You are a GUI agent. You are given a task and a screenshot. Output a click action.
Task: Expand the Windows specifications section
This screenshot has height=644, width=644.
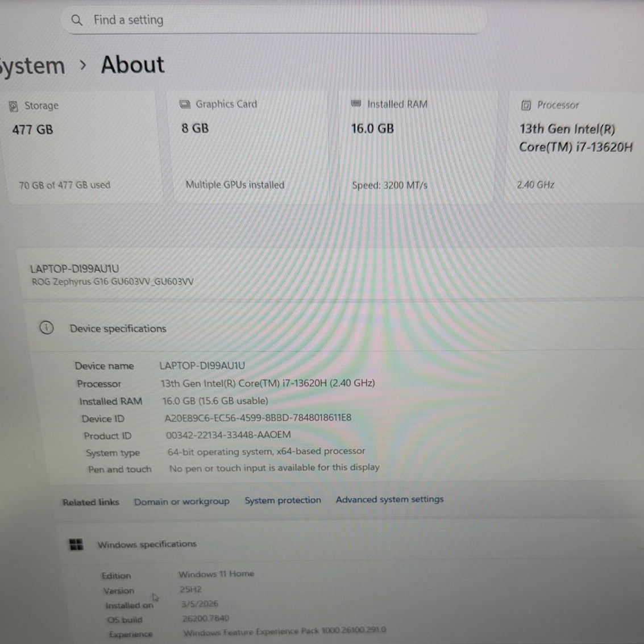click(x=147, y=544)
